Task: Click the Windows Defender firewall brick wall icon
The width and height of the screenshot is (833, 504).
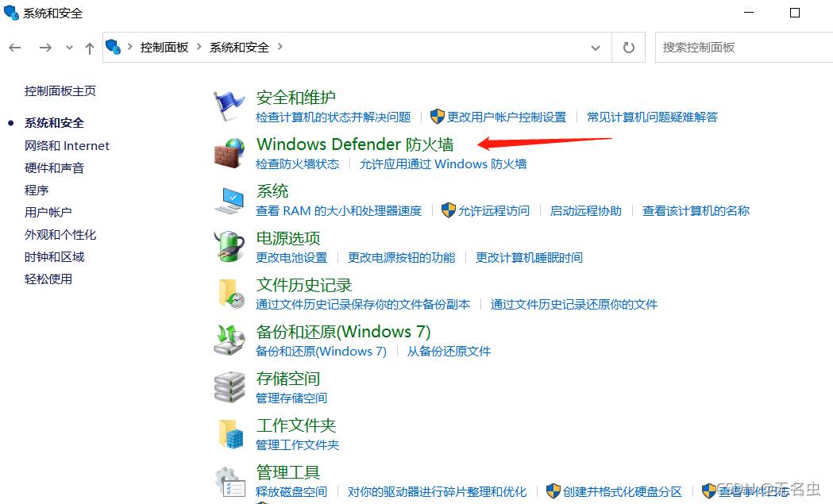Action: (x=229, y=153)
